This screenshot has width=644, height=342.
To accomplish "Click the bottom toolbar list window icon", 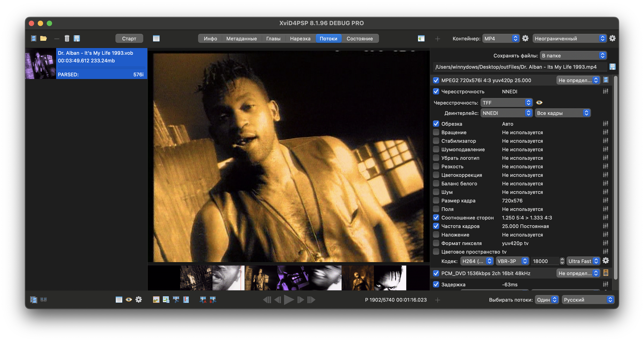I will click(x=119, y=300).
